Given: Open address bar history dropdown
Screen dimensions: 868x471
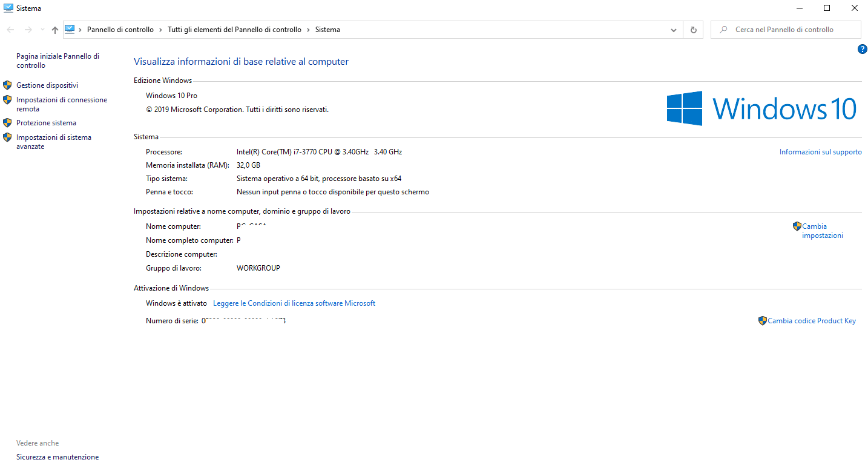Looking at the screenshot, I should [674, 30].
